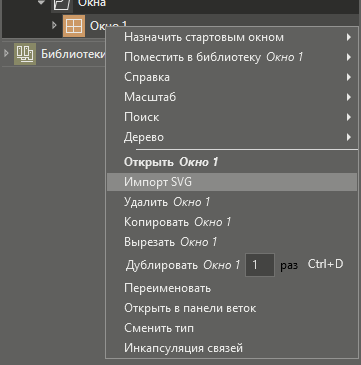Select the Библиотеки tree row

(x=54, y=54)
